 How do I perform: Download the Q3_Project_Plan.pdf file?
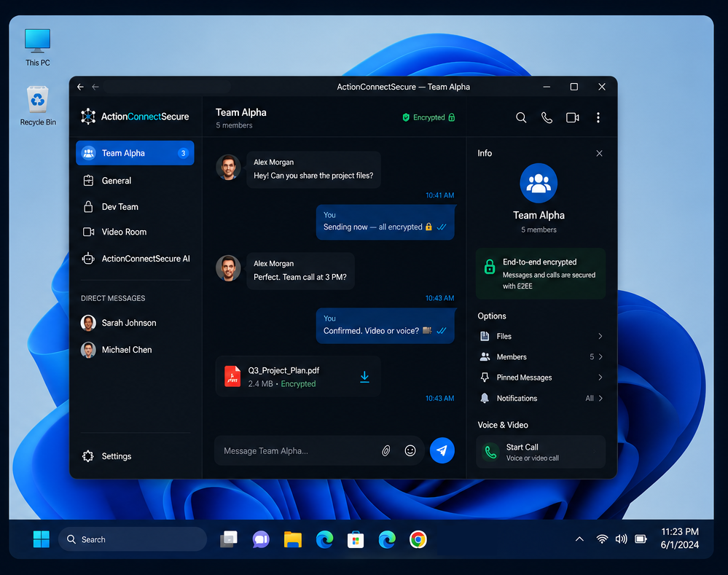coord(365,377)
